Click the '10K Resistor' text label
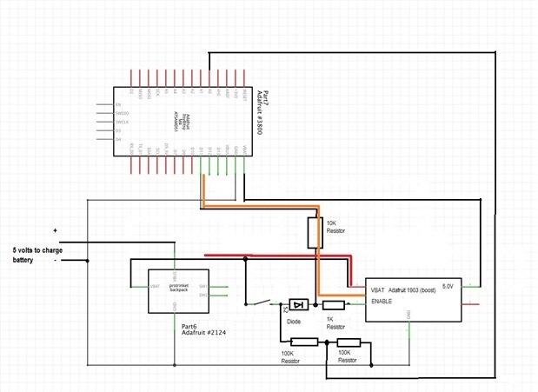The width and height of the screenshot is (538, 392). click(335, 227)
